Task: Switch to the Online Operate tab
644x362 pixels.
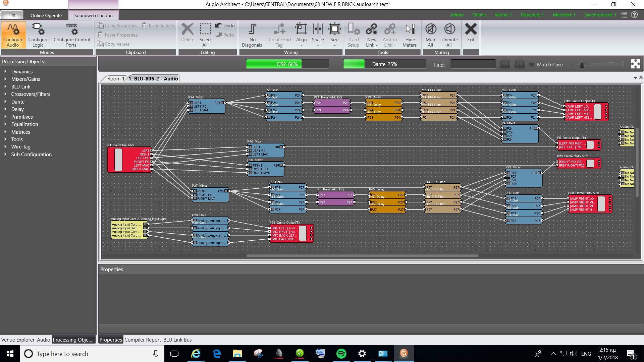Action: [x=46, y=15]
